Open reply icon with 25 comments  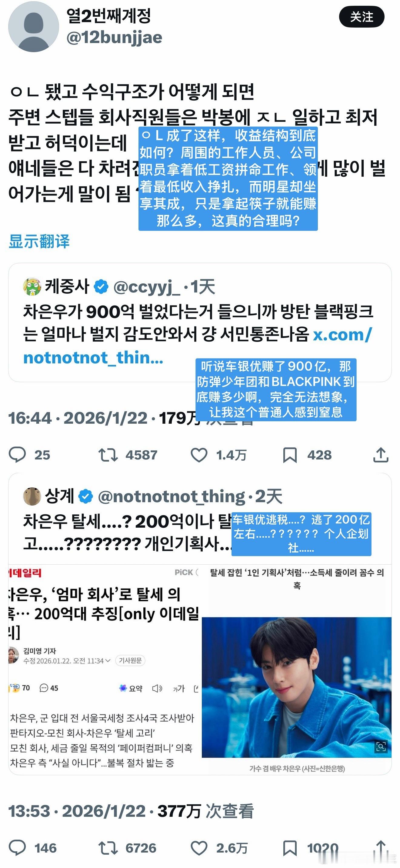pyautogui.click(x=17, y=455)
